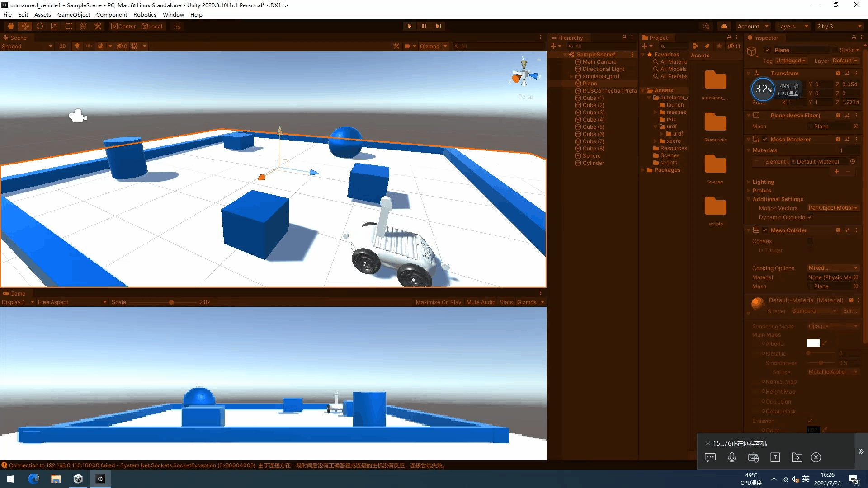Image resolution: width=868 pixels, height=488 pixels.
Task: Open the Robotics menu
Action: (x=145, y=14)
